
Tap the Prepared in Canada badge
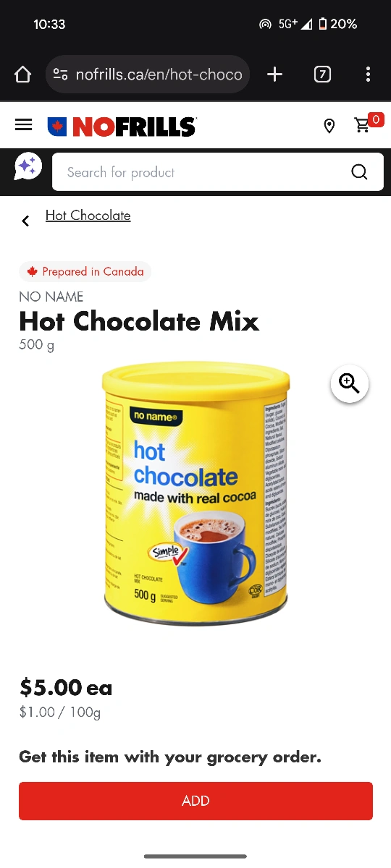(x=85, y=272)
